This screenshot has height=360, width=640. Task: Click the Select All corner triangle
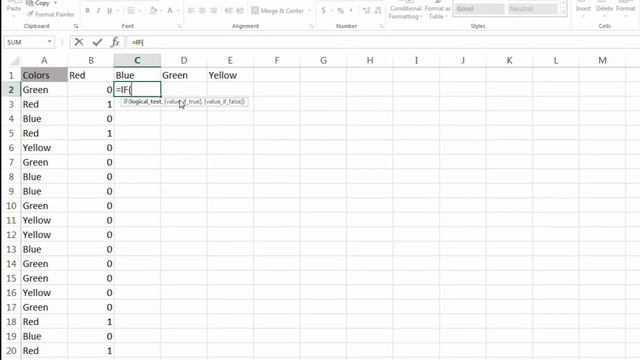[14, 61]
